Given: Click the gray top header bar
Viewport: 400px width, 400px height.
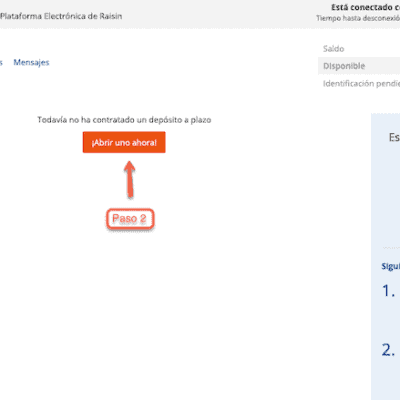Looking at the screenshot, I should tap(200, 14).
